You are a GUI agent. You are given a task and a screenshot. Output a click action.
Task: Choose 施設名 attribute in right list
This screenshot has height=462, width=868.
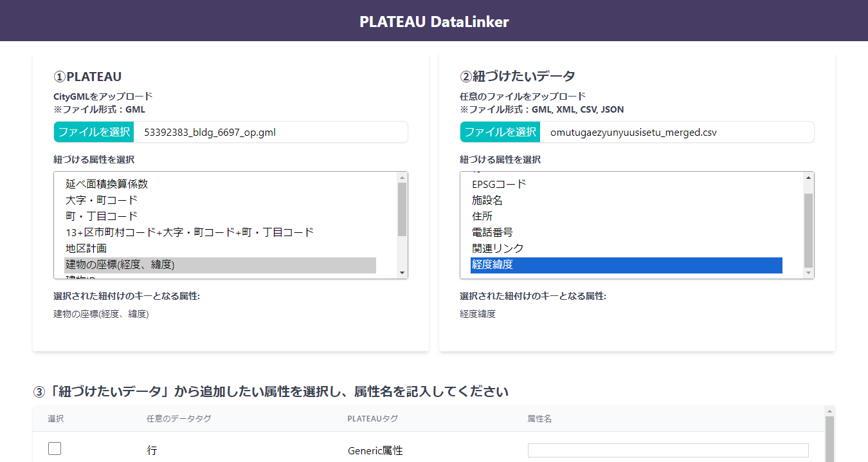click(487, 200)
